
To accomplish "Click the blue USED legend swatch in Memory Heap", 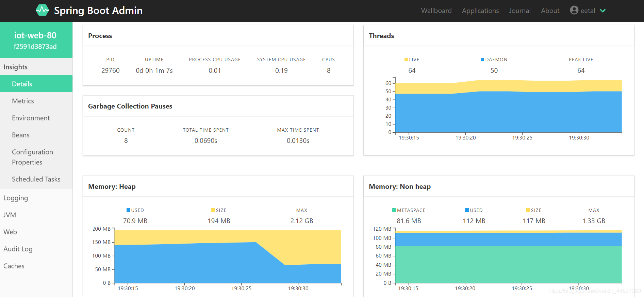I will tap(128, 210).
